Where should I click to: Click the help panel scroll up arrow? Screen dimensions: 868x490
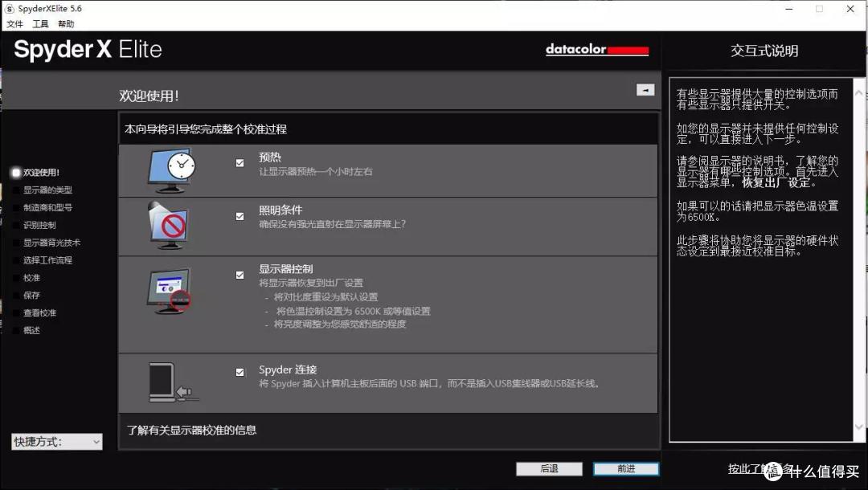[x=859, y=93]
